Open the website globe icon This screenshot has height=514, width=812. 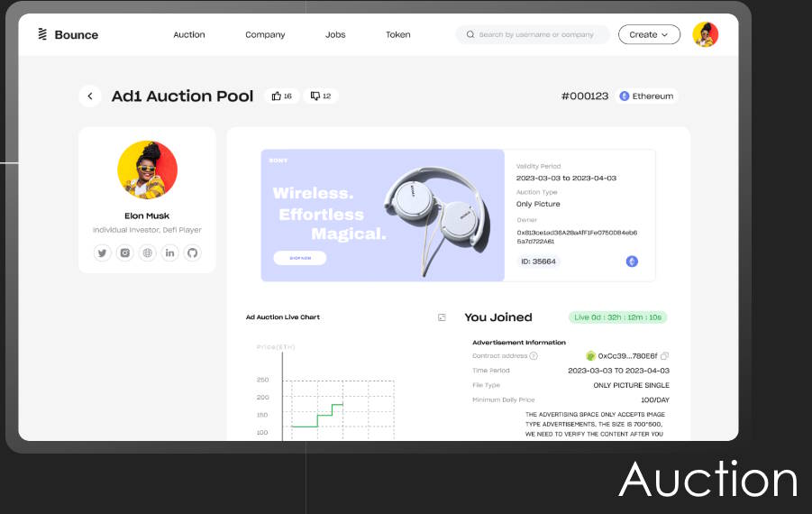pos(148,252)
